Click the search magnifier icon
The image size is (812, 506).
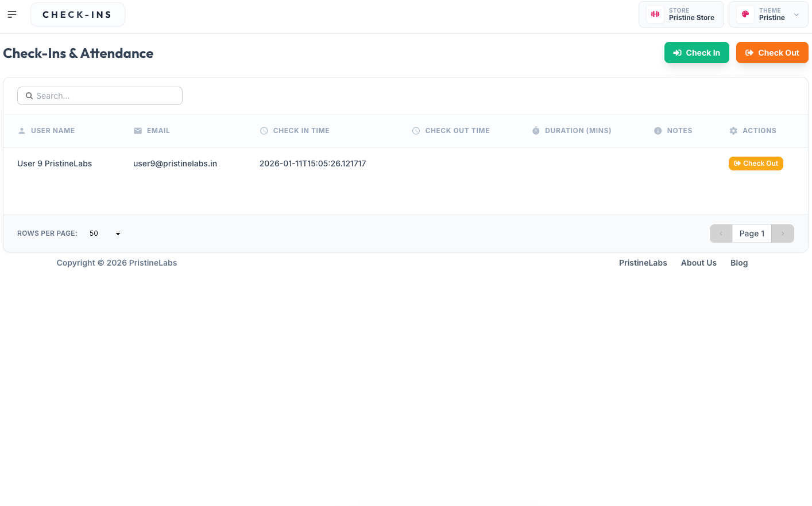coord(29,96)
